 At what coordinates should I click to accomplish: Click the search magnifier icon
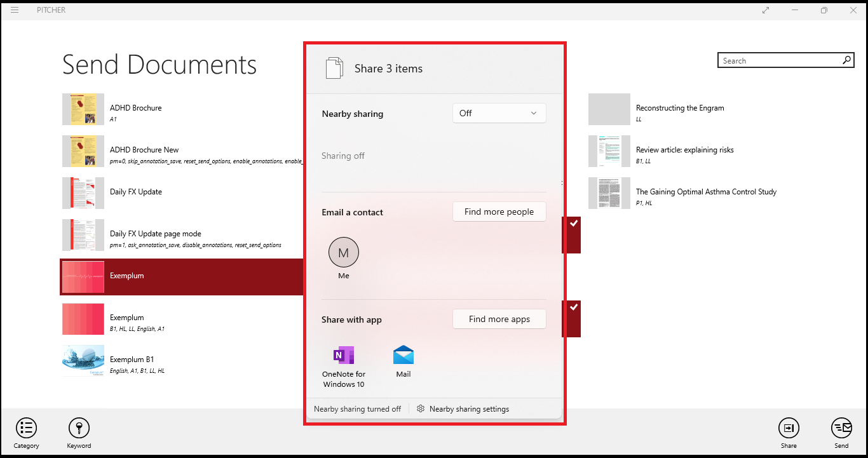[847, 60]
